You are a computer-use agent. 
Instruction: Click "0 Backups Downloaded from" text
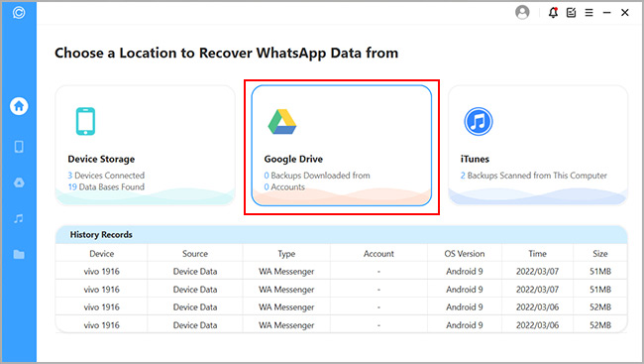(x=317, y=176)
